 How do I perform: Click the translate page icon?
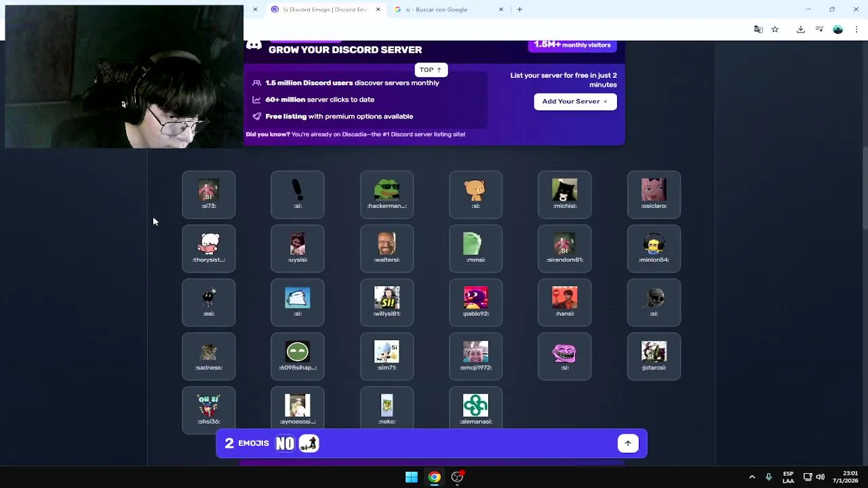click(x=758, y=29)
